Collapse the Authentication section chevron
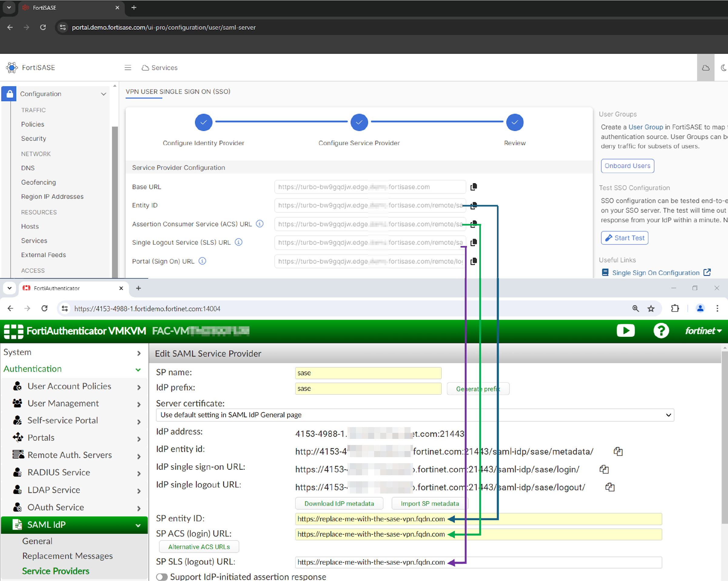The image size is (728, 581). (138, 369)
